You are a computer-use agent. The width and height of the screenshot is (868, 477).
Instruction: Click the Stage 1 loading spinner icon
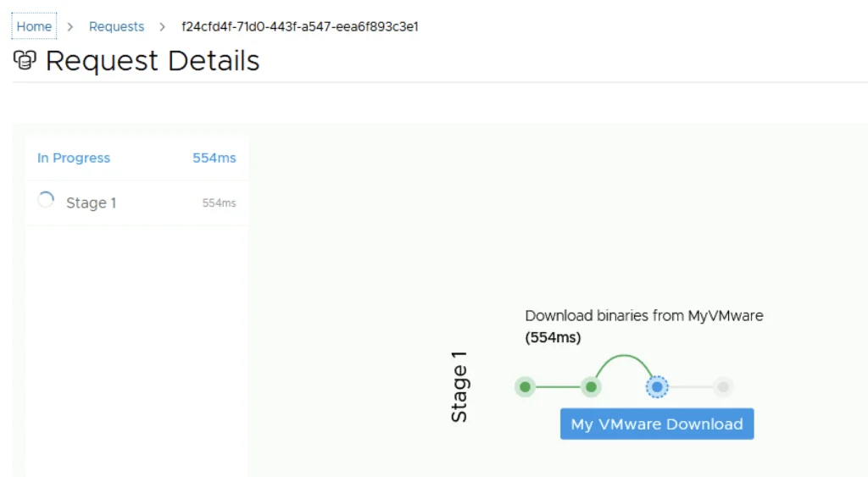pos(46,200)
